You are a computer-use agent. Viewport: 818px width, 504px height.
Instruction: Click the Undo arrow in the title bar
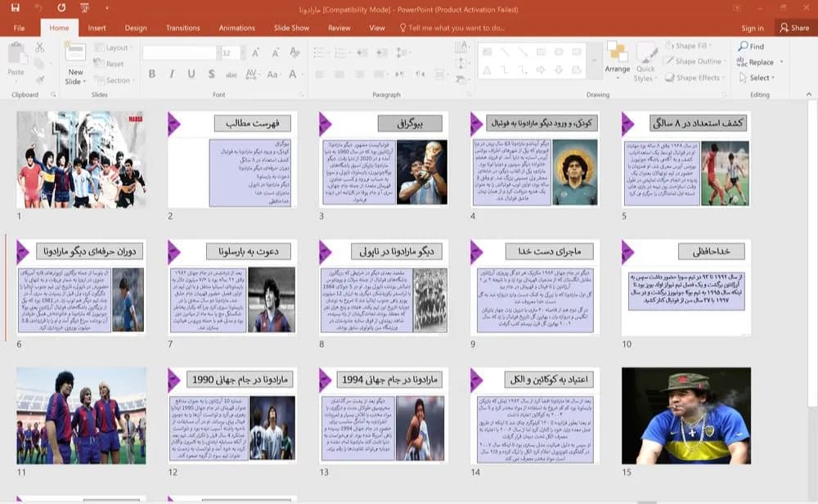point(38,8)
